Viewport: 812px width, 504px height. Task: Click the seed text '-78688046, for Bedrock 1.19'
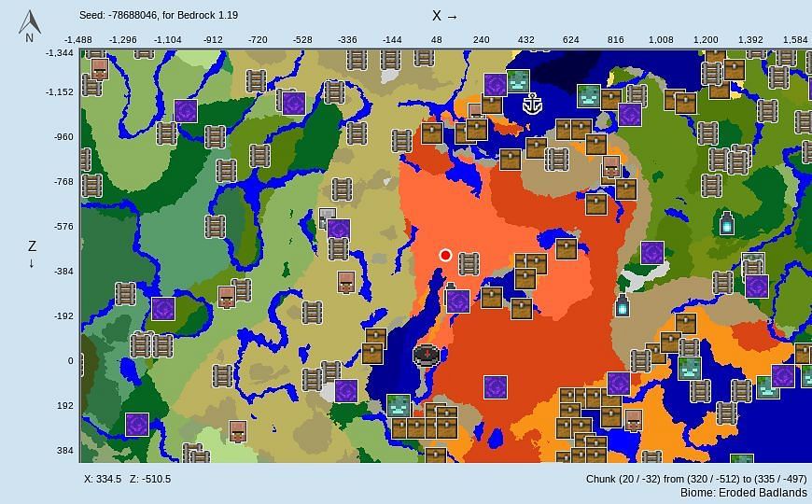point(172,15)
